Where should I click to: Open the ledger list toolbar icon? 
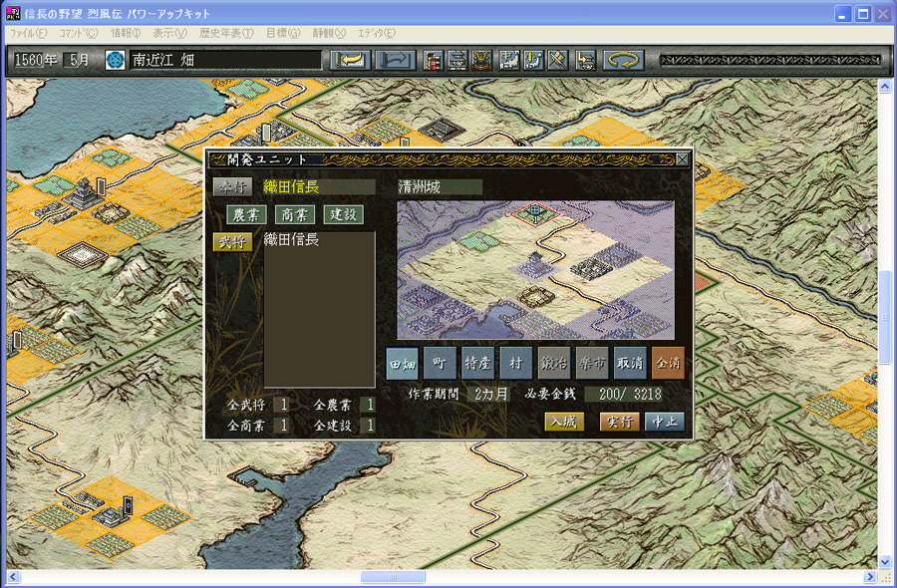pyautogui.click(x=434, y=60)
